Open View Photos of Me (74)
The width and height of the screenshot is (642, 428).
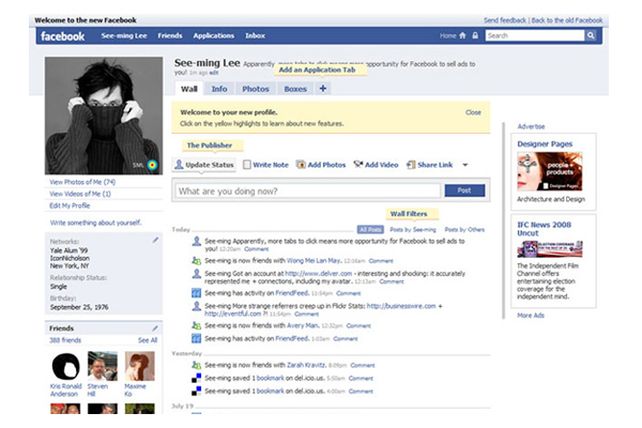click(82, 182)
